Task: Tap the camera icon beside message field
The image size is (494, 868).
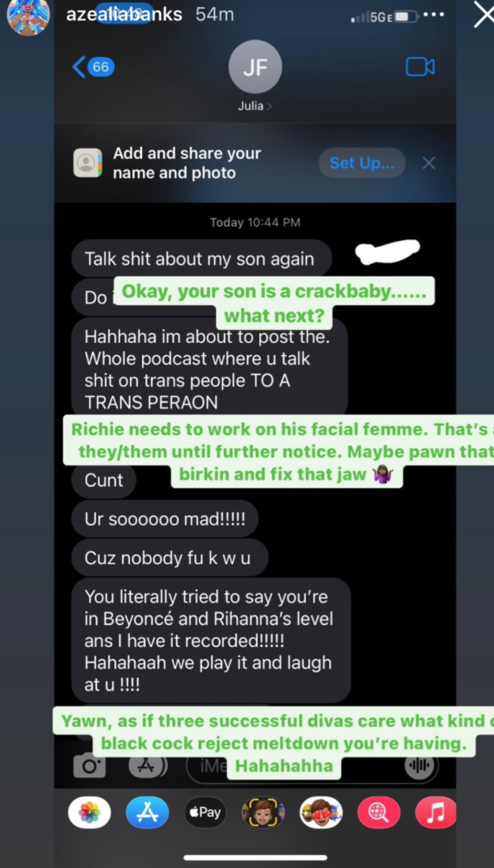Action: 90,765
